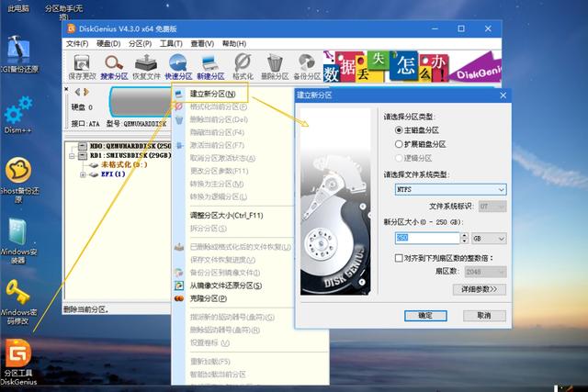This screenshot has width=588, height=392.
Task: Open the 分区(P) menu
Action: pyautogui.click(x=141, y=44)
